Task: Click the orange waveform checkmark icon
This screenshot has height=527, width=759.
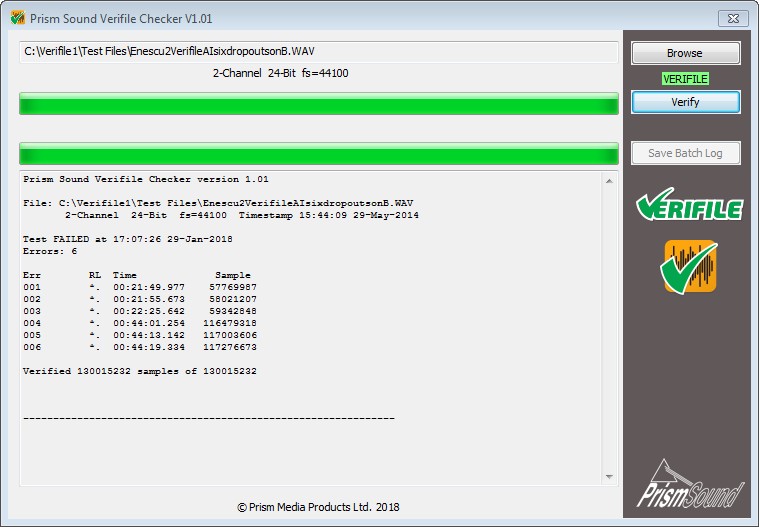Action: [x=689, y=267]
